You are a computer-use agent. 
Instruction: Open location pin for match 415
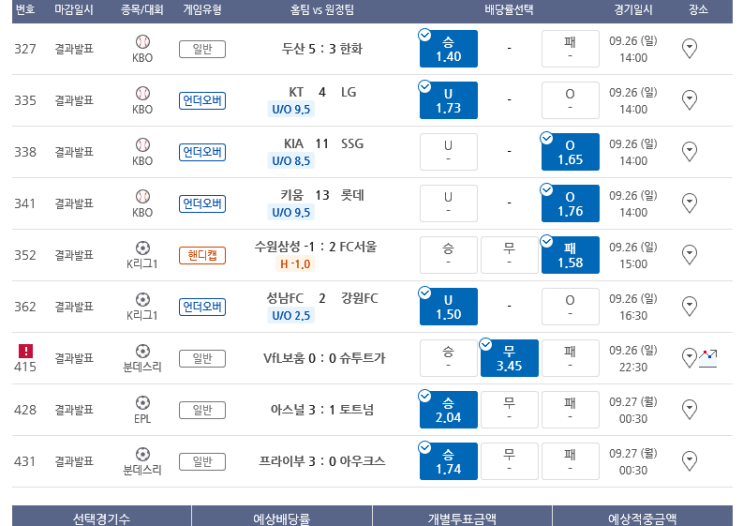[689, 358]
